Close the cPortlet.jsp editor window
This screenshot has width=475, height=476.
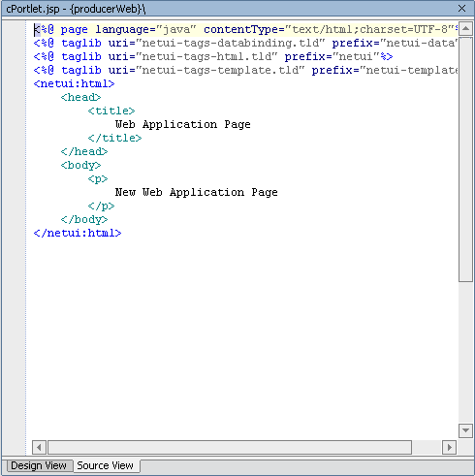tap(461, 9)
